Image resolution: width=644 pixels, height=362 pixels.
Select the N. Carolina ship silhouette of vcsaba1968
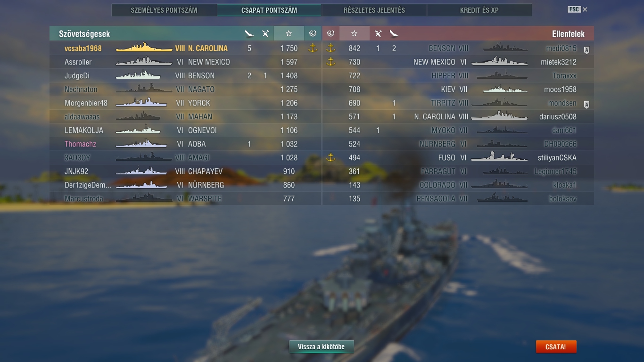(x=144, y=48)
